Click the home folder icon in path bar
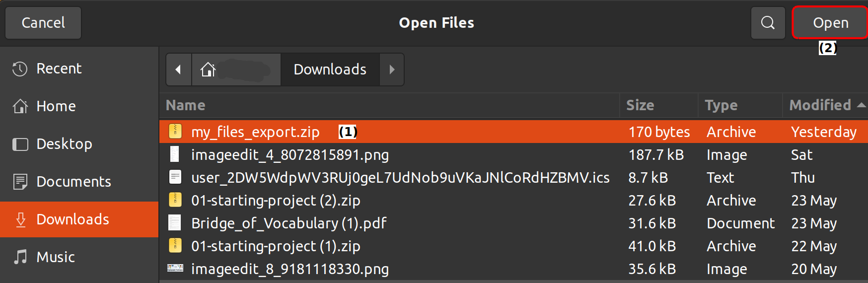 208,70
